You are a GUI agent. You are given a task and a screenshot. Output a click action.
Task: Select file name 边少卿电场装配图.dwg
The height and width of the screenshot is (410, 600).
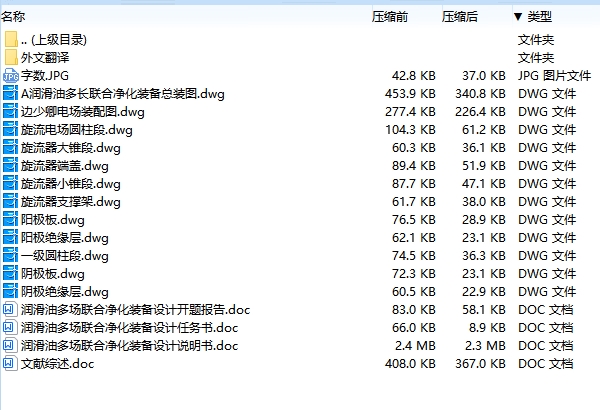click(83, 112)
